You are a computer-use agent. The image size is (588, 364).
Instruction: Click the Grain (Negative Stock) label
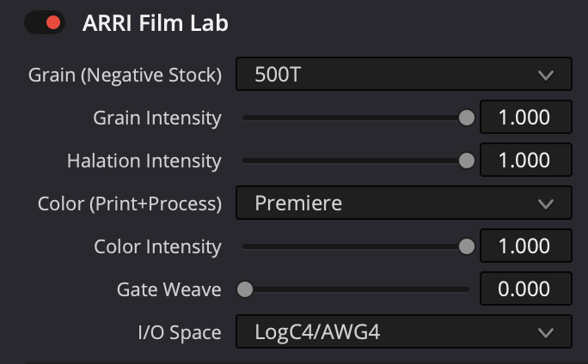pos(126,75)
